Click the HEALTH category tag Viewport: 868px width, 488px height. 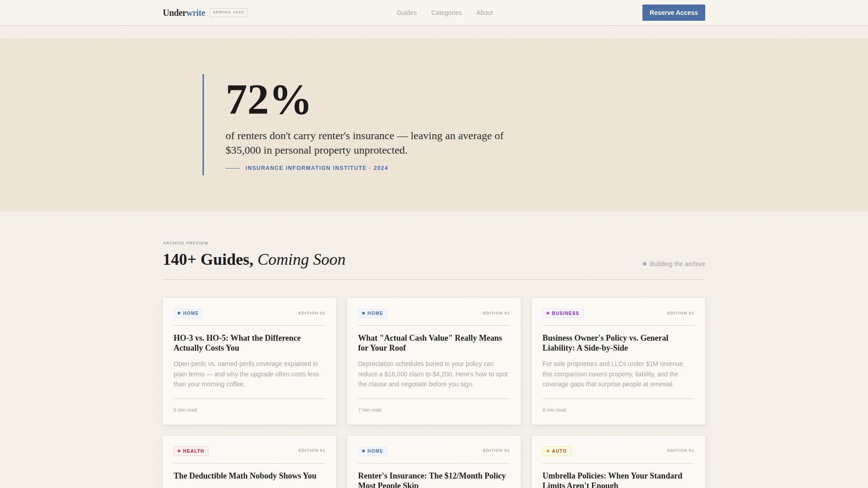point(191,451)
